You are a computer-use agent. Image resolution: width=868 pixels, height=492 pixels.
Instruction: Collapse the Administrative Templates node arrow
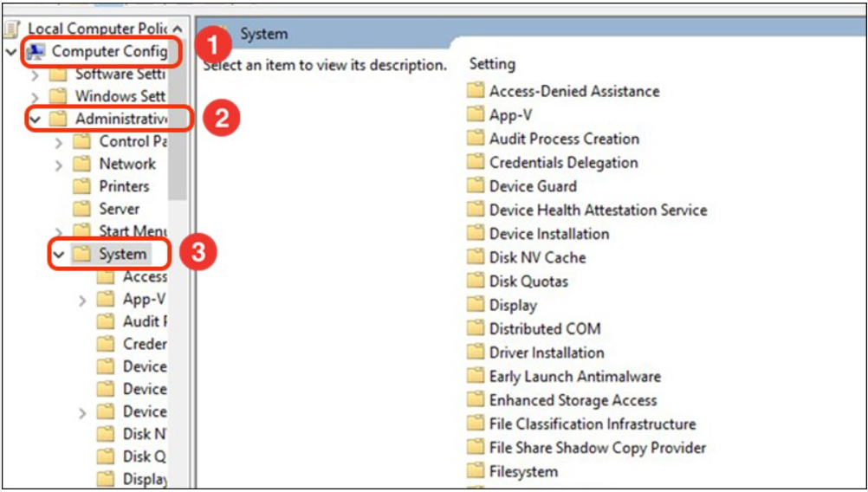point(36,119)
